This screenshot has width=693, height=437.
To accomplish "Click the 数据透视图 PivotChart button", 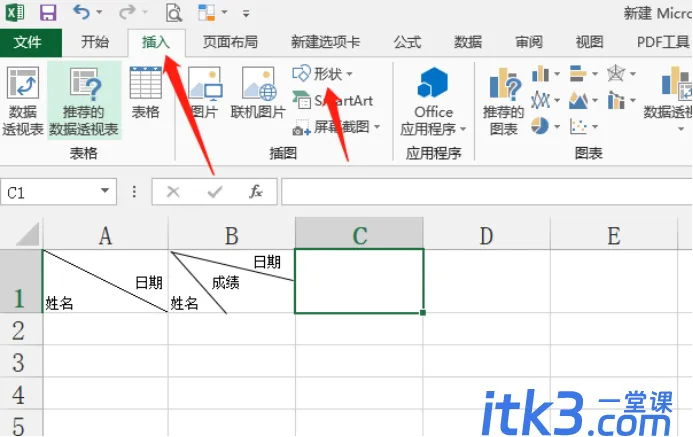I will pyautogui.click(x=669, y=99).
